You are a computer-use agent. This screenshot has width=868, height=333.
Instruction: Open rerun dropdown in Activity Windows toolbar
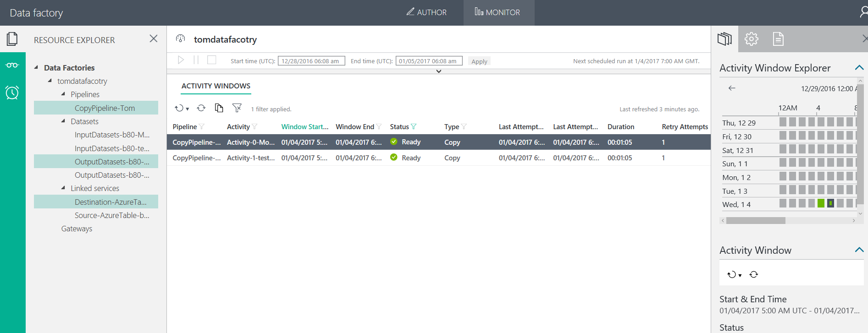tap(182, 109)
